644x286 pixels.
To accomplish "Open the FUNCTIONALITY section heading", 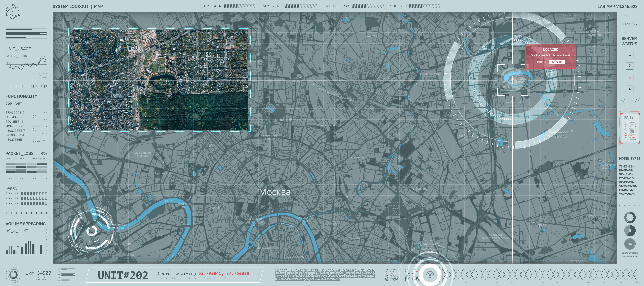I will 21,96.
